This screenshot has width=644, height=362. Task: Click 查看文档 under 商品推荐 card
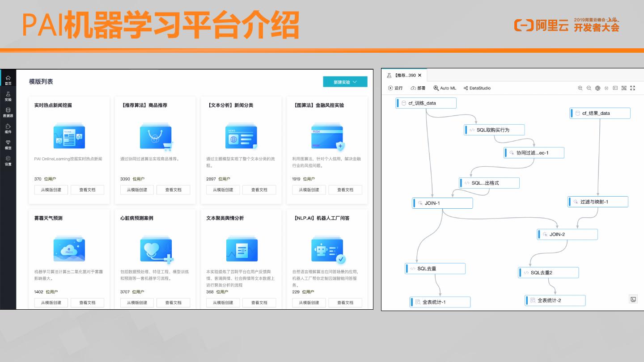coord(173,190)
